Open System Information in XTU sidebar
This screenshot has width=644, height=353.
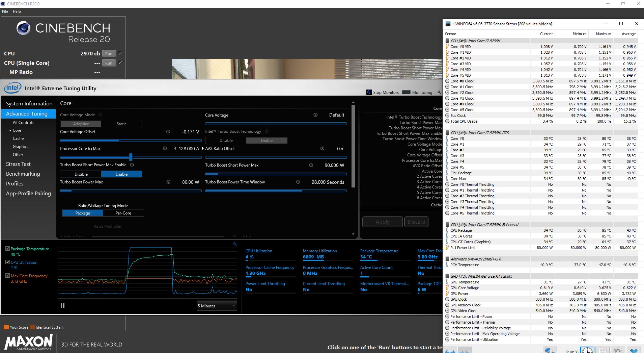[29, 103]
